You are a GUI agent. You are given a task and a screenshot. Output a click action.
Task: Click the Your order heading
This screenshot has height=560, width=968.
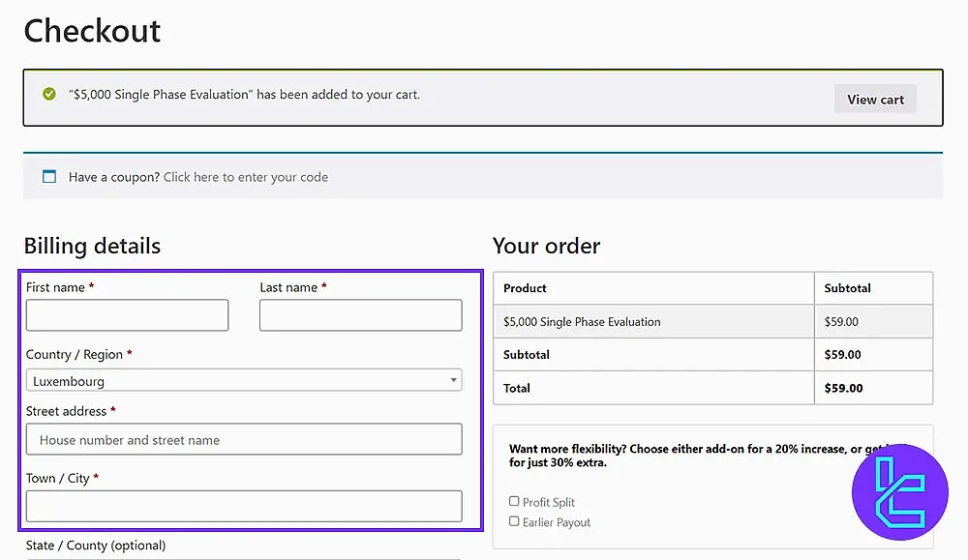pyautogui.click(x=546, y=246)
